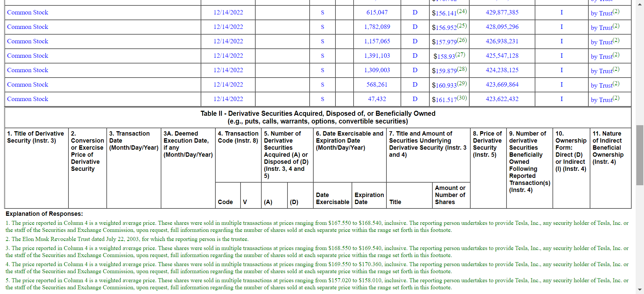Click price $156.141 cell
This screenshot has width=644, height=294.
[x=449, y=12]
